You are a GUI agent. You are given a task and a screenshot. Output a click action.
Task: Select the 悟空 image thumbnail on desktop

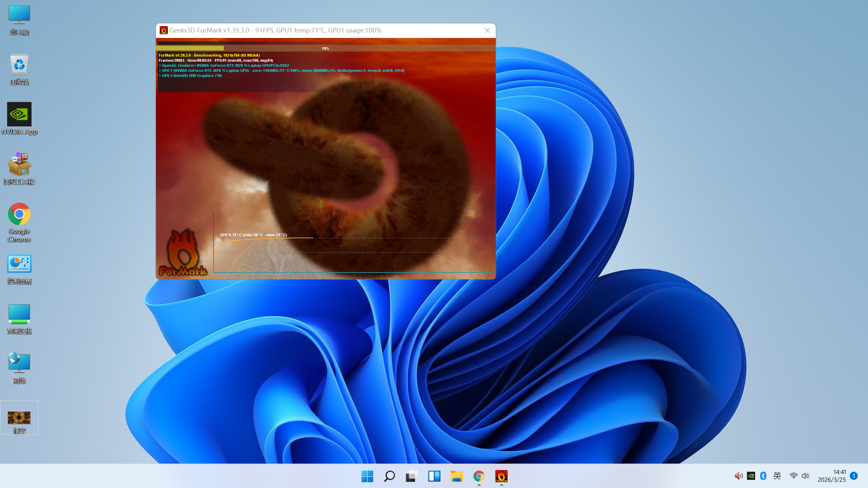(19, 418)
